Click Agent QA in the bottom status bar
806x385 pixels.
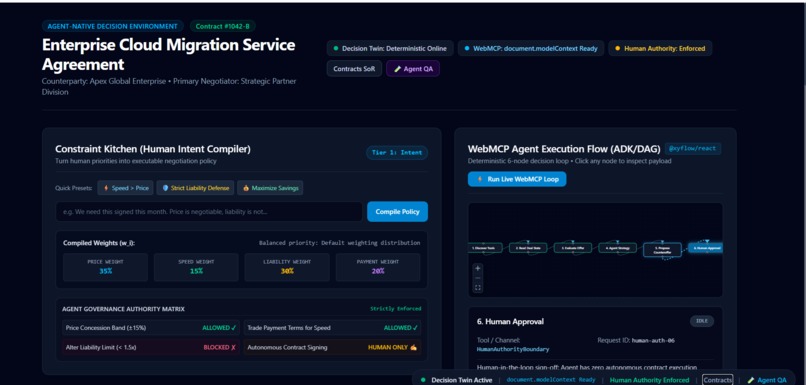click(767, 380)
